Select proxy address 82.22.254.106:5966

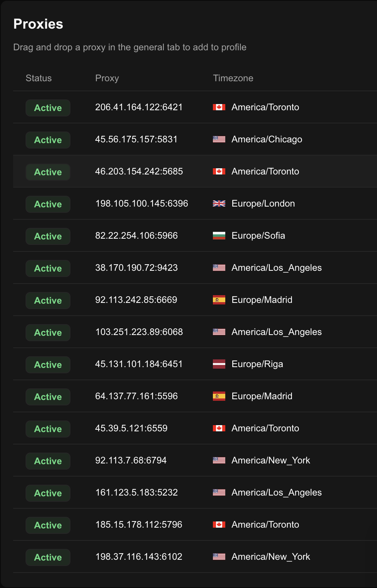click(x=136, y=236)
